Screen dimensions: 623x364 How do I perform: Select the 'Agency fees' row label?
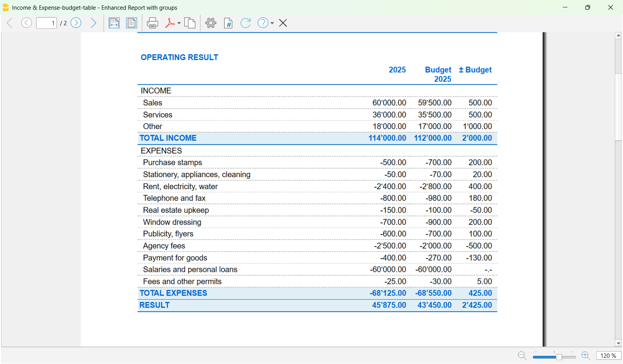click(164, 246)
